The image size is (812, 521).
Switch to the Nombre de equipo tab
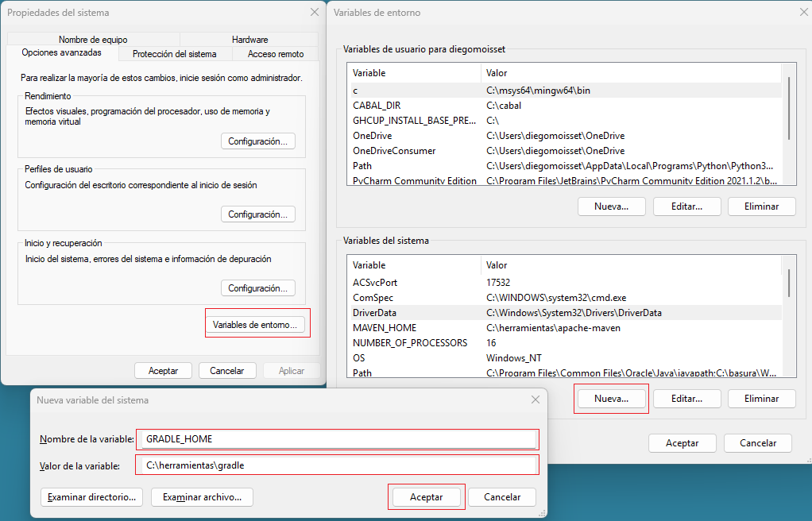pos(92,40)
